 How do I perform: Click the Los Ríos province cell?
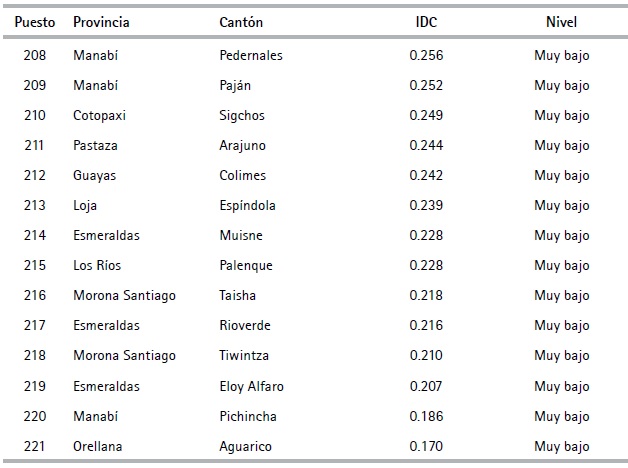[100, 265]
